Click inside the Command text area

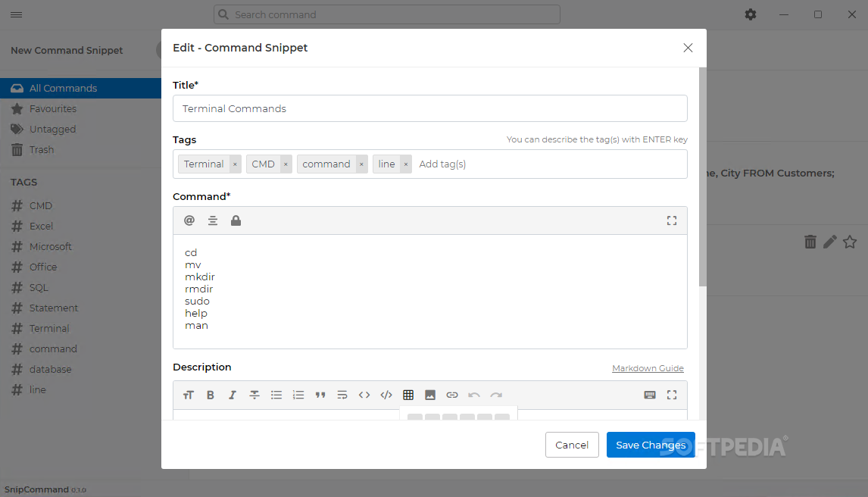(x=430, y=292)
